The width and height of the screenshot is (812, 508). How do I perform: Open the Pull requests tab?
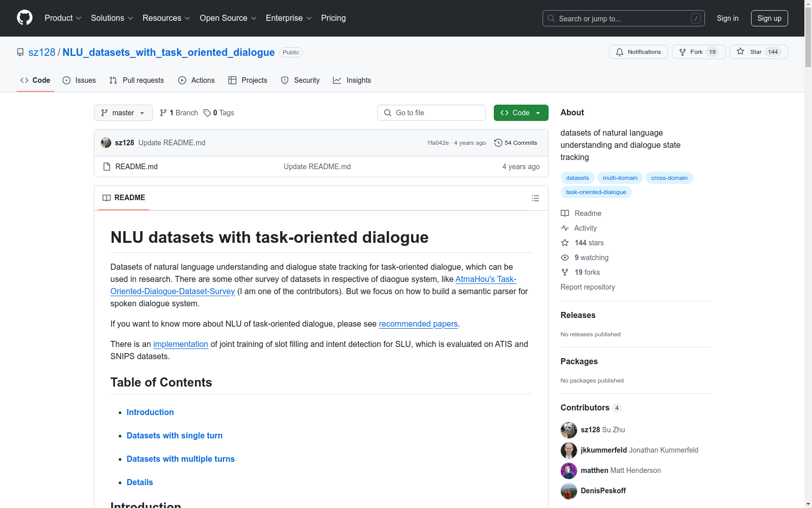[x=137, y=80]
